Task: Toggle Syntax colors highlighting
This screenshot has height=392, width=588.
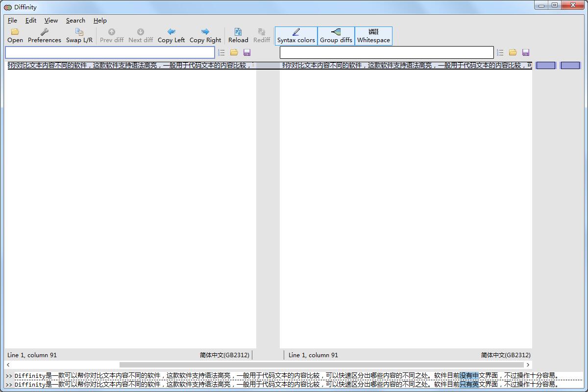Action: tap(296, 36)
